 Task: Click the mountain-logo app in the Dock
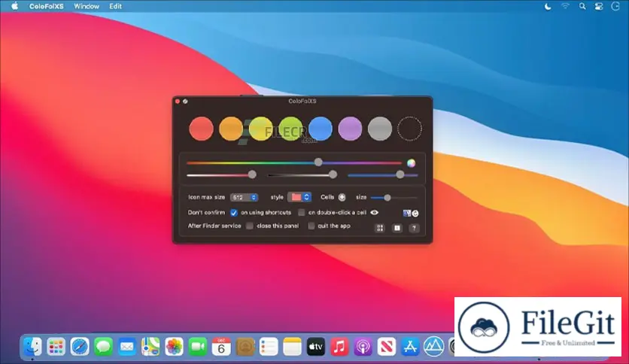433,347
